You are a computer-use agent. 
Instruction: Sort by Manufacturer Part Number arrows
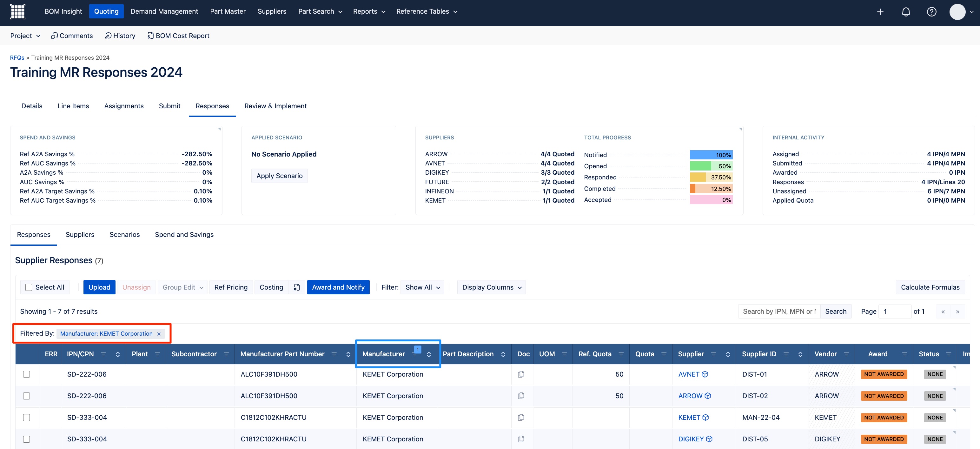(x=348, y=354)
